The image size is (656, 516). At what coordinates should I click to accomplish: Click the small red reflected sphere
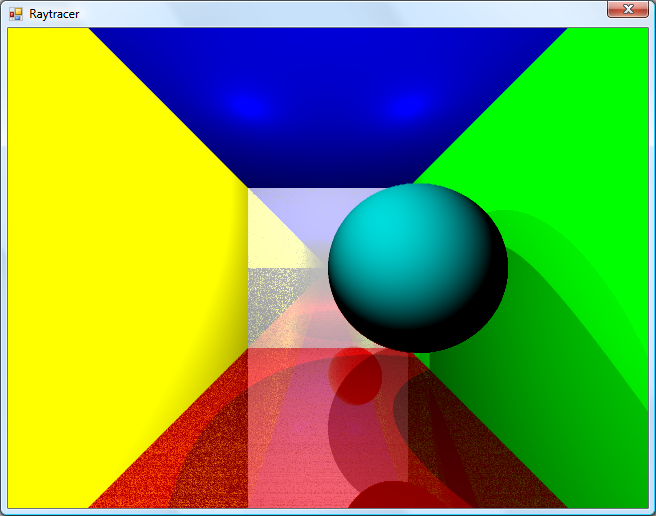click(x=356, y=376)
